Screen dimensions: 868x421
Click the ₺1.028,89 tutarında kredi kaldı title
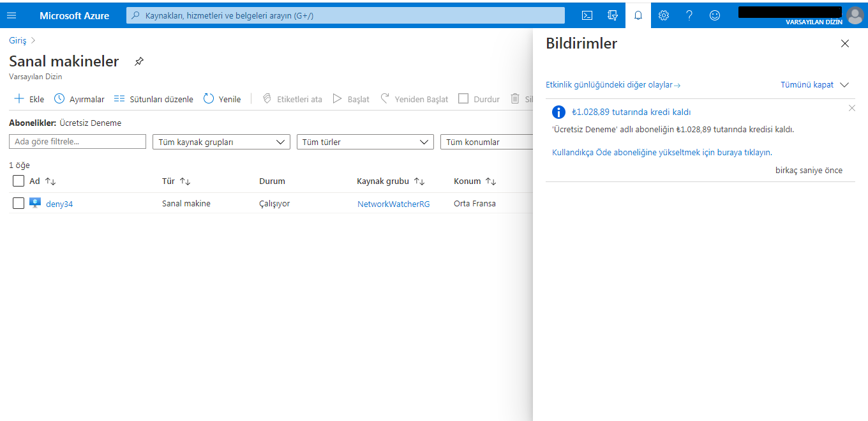[x=631, y=112]
